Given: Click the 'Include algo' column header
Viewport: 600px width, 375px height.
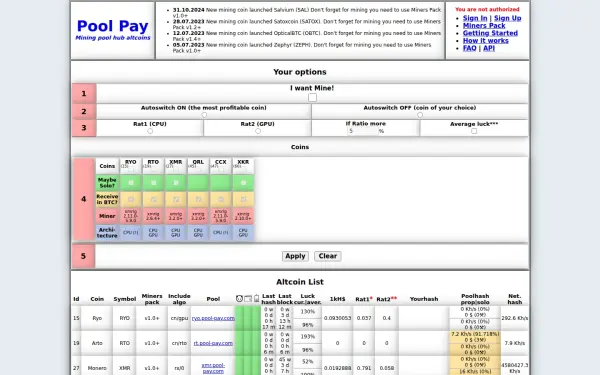Looking at the screenshot, I should coord(179,299).
